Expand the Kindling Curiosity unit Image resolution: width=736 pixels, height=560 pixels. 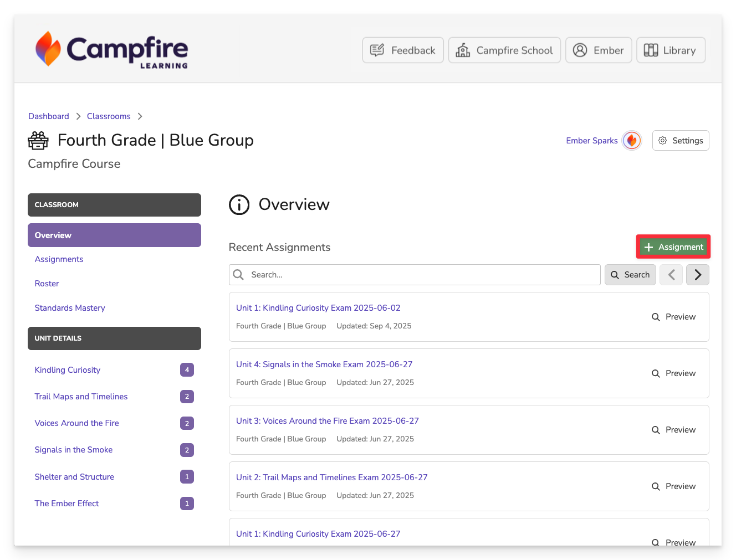tap(68, 370)
